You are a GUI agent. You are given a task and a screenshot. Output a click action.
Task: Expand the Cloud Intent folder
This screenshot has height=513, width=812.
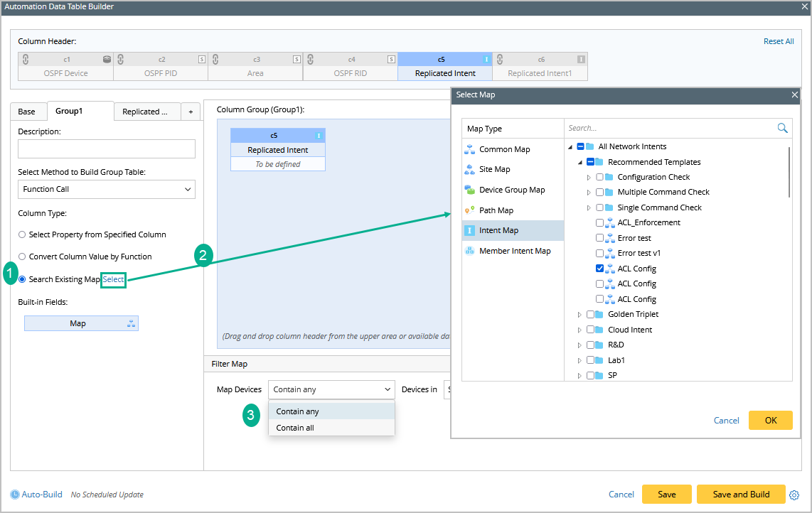tap(579, 330)
